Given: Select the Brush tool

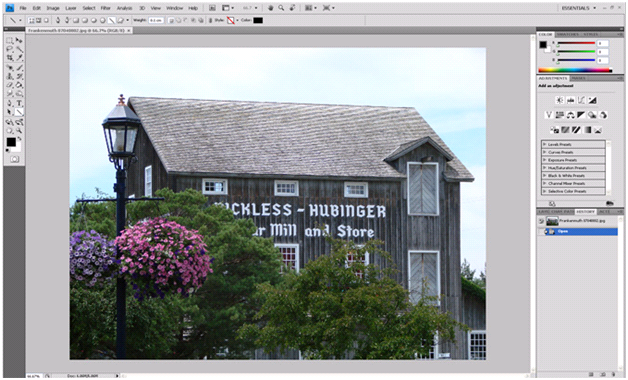Looking at the screenshot, I should point(19,68).
